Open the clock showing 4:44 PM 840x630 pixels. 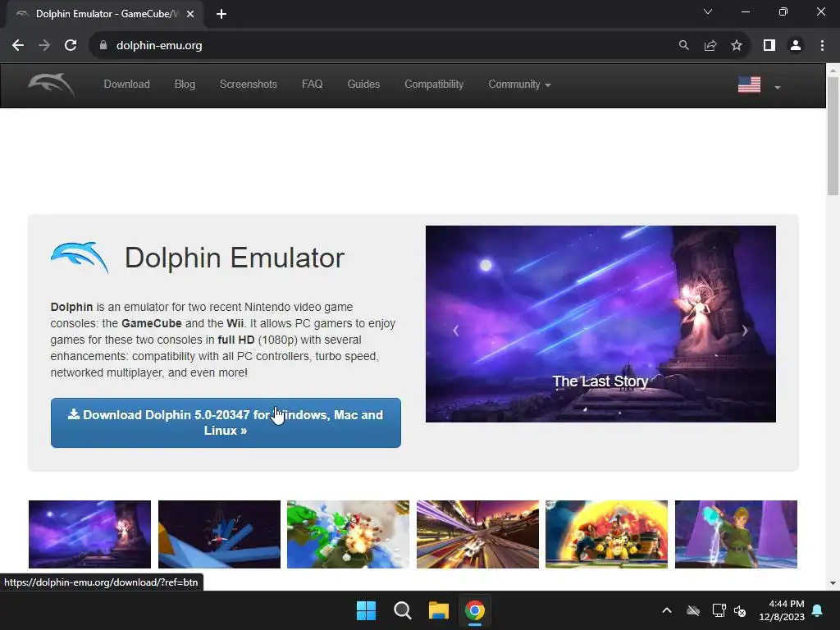coord(782,610)
